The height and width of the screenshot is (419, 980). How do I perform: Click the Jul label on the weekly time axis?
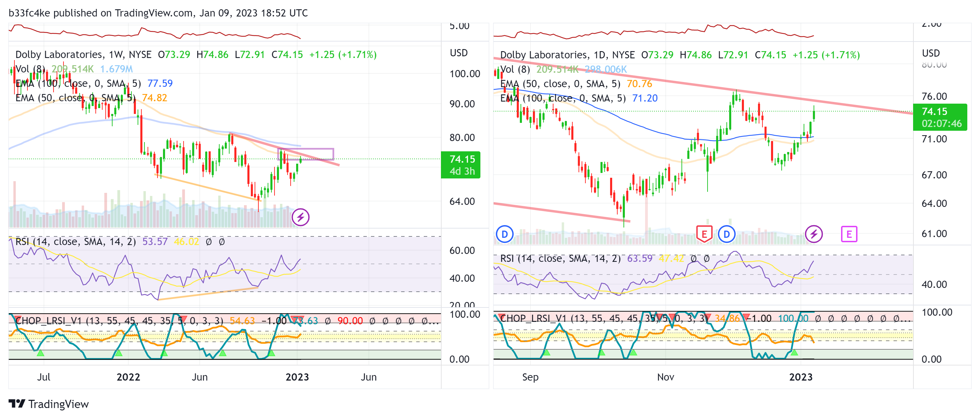point(43,377)
